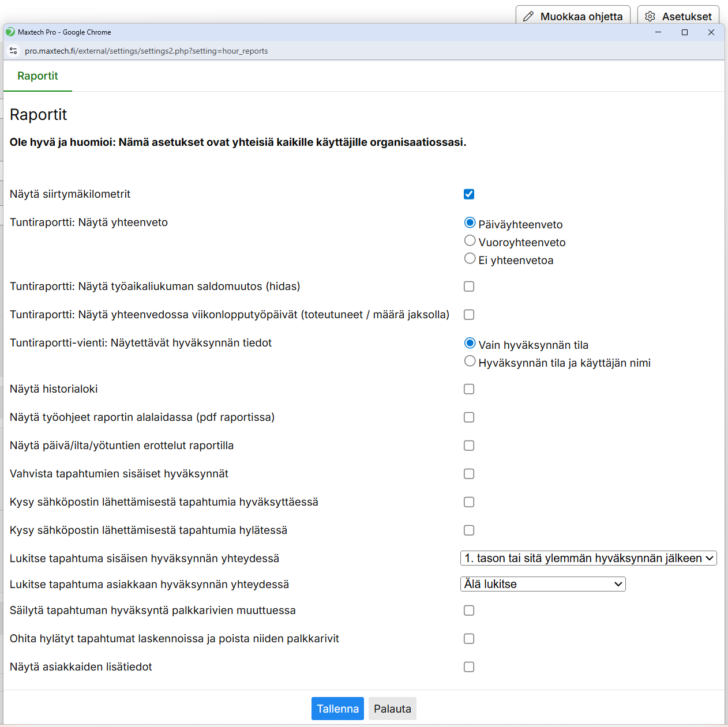
Task: Tick the Näytä asiakkaiden lisätiedot checkbox
Action: pos(469,667)
